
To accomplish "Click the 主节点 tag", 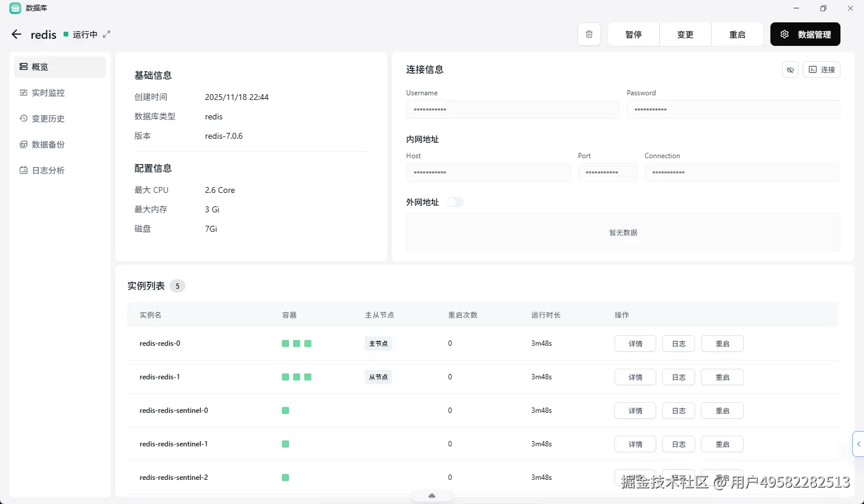I will pos(378,343).
